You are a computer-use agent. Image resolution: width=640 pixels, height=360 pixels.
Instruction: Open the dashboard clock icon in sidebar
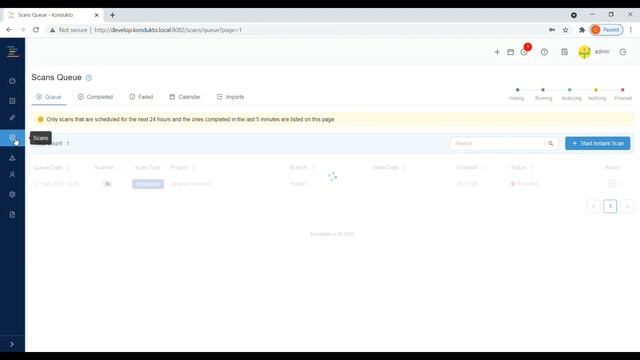(x=12, y=81)
